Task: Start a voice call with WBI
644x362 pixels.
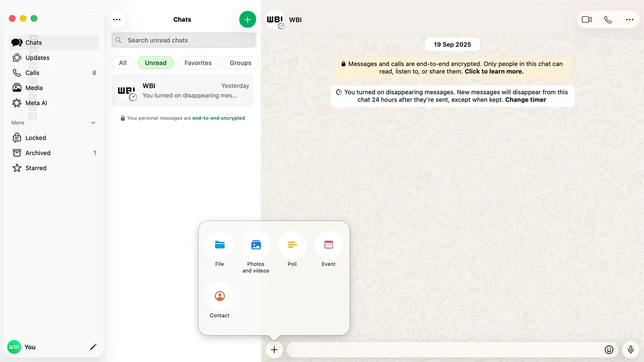Action: point(608,20)
